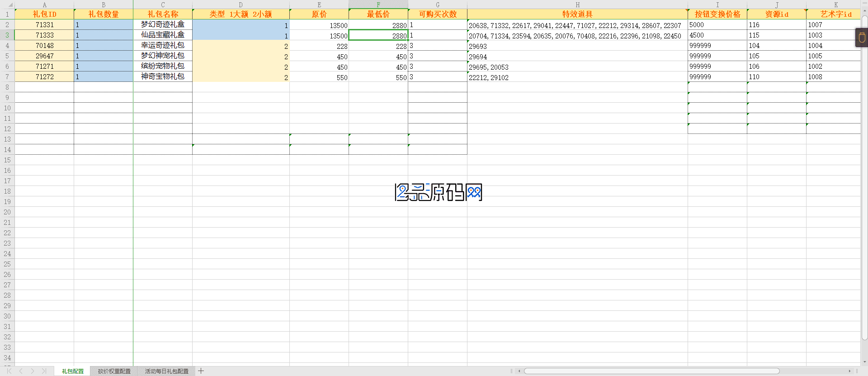
Task: Select the 特效道具 header cell
Action: 577,14
